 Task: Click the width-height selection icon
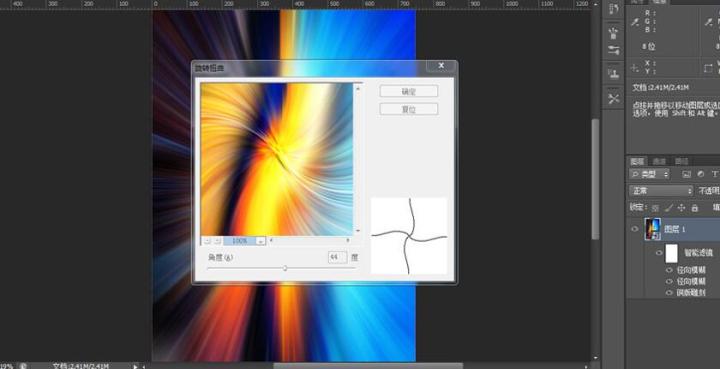point(708,68)
